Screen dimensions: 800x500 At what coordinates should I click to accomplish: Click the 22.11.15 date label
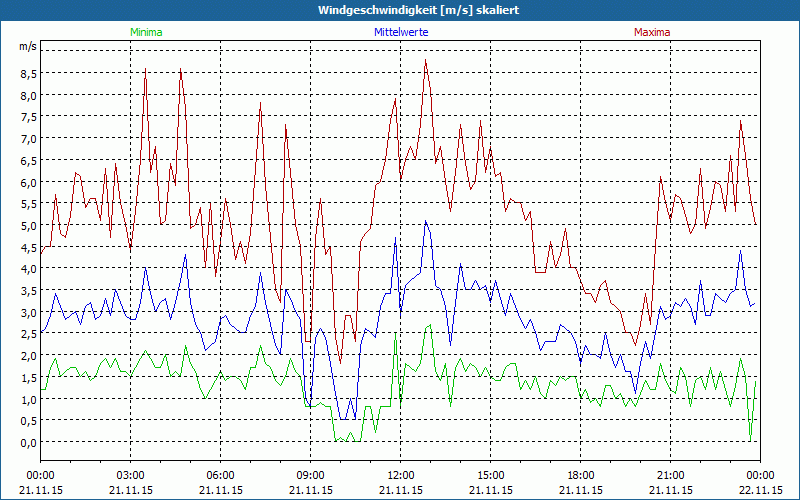pos(761,491)
